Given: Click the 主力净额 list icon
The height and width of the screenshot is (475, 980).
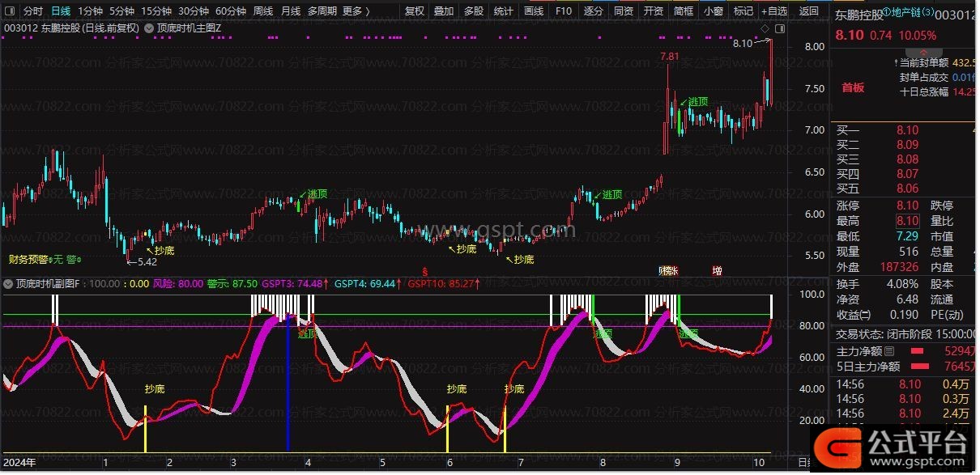Looking at the screenshot, I should tap(889, 352).
